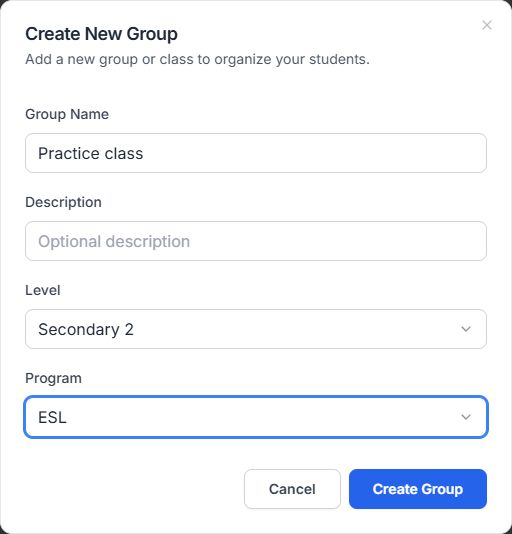Screen dimensions: 512x534
Task: Click the Level dropdown chevron arrow
Action: tap(466, 329)
